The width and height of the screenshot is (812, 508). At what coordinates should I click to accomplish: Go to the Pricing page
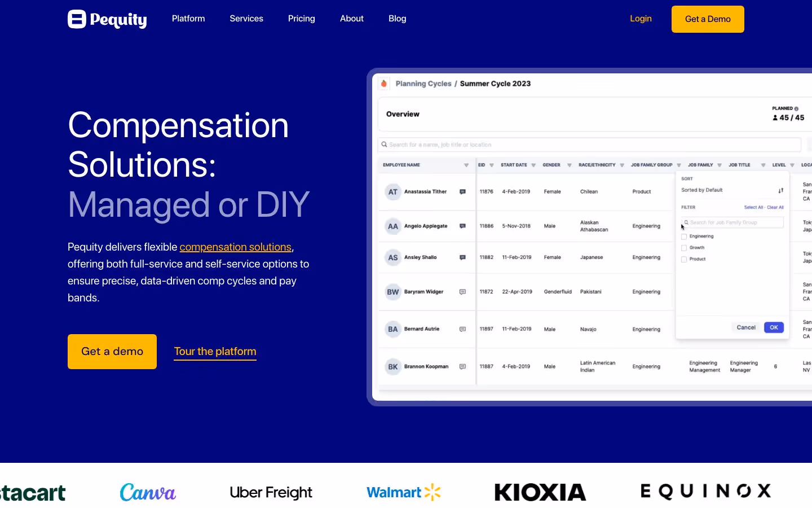pyautogui.click(x=302, y=19)
